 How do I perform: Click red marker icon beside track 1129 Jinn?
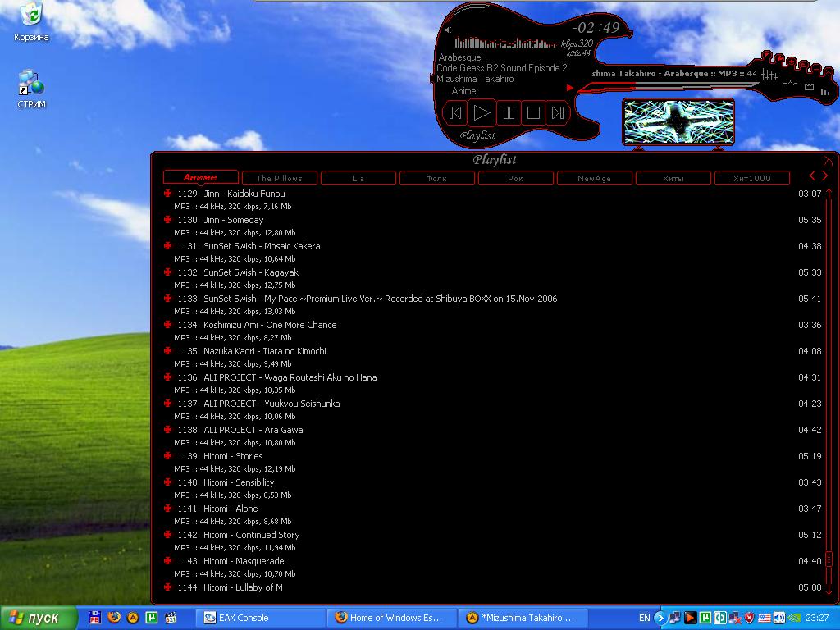pyautogui.click(x=167, y=194)
